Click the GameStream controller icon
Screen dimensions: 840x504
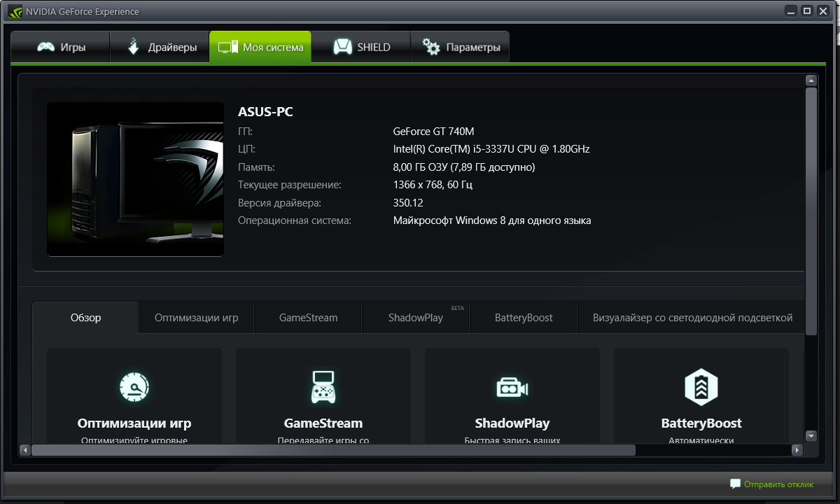coord(323,387)
